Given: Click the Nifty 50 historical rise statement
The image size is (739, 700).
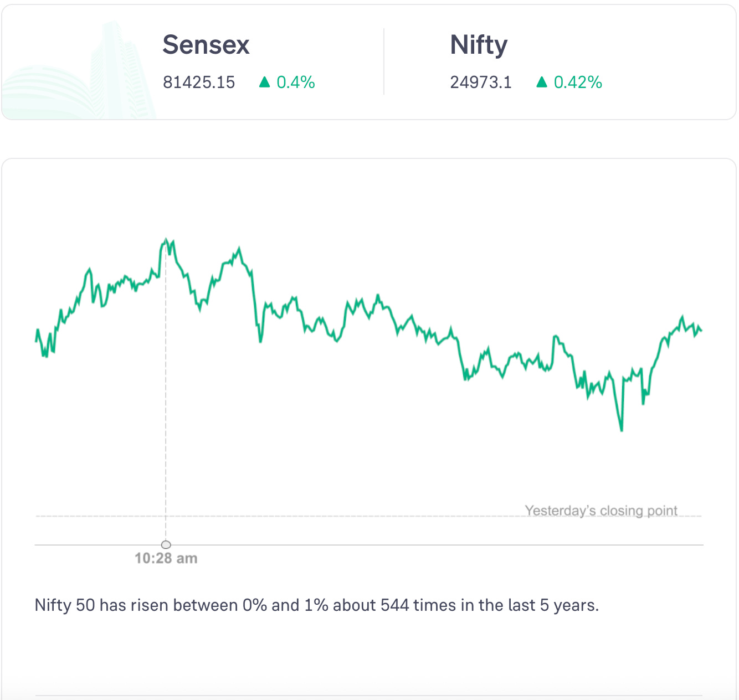Looking at the screenshot, I should click(x=317, y=605).
